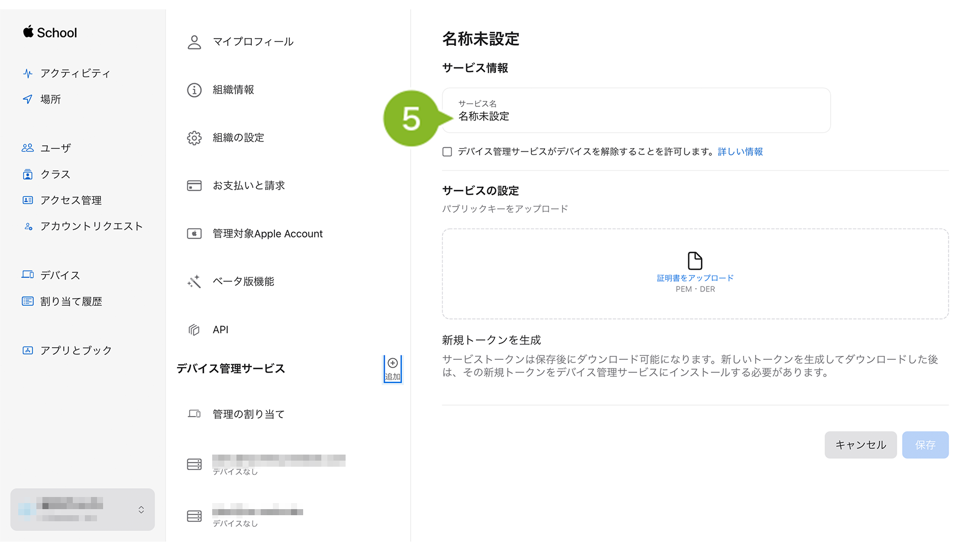Click the API icon in the settings list
Screen dimensions: 980x551
194,329
